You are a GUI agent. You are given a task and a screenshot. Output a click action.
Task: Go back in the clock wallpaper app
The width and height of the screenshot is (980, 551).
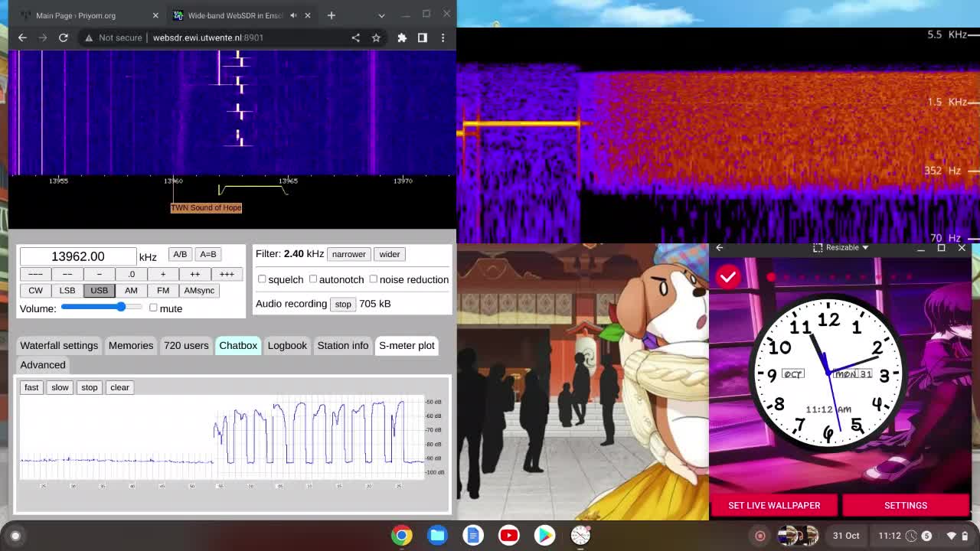click(x=719, y=247)
